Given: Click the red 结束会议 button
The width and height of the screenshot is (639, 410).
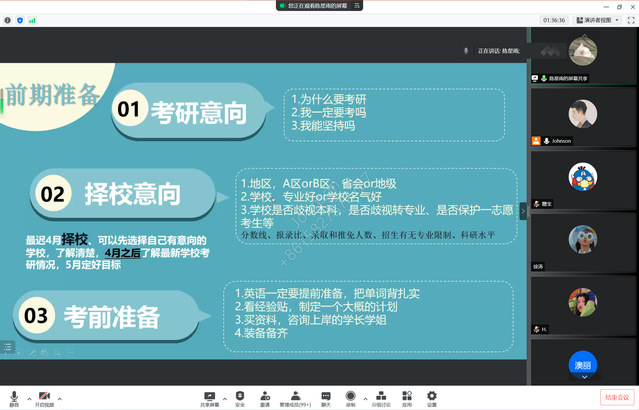Looking at the screenshot, I should (617, 397).
